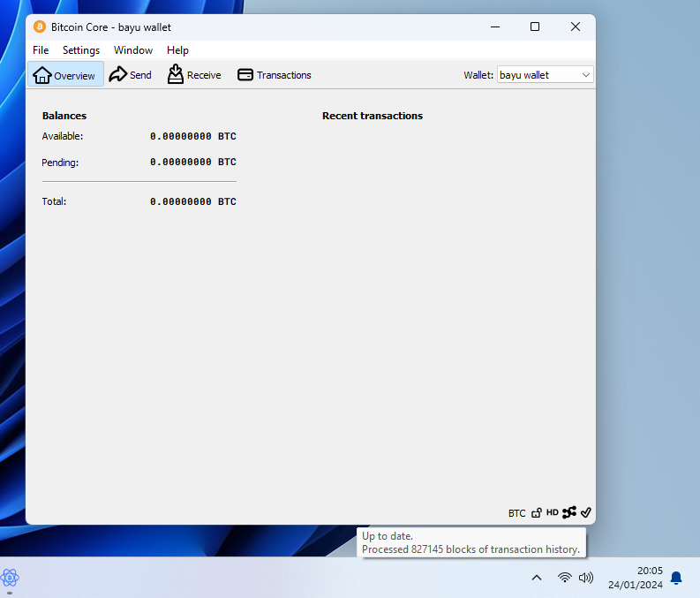Open Wi-Fi network settings in taskbar
700x598 pixels.
[565, 578]
